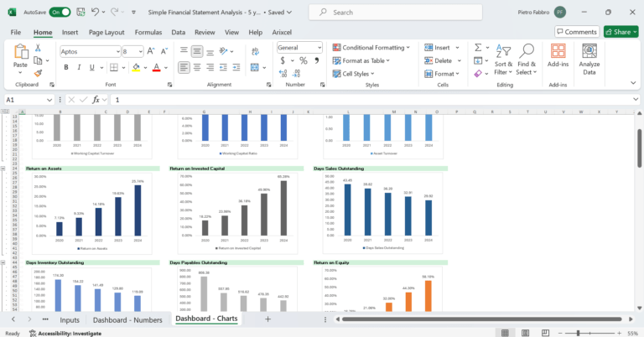Screen dimensions: 644x337
Task: Turn off the AutoSave toggle
Action: [60, 13]
